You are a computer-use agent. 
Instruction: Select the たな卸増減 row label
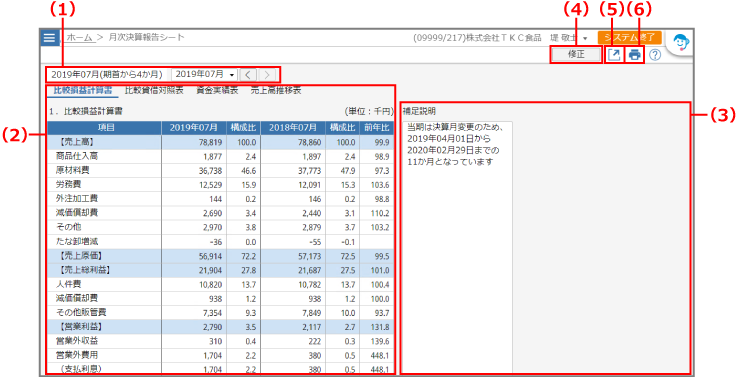(77, 242)
